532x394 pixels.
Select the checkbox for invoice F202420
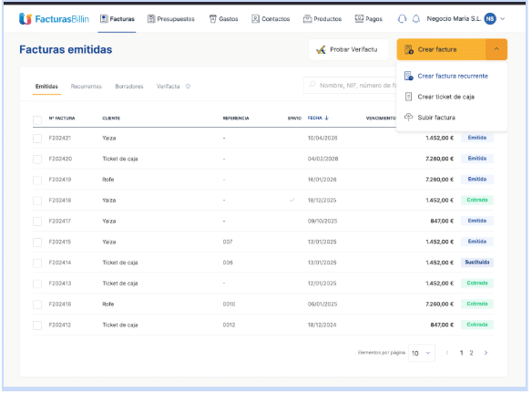(x=37, y=159)
